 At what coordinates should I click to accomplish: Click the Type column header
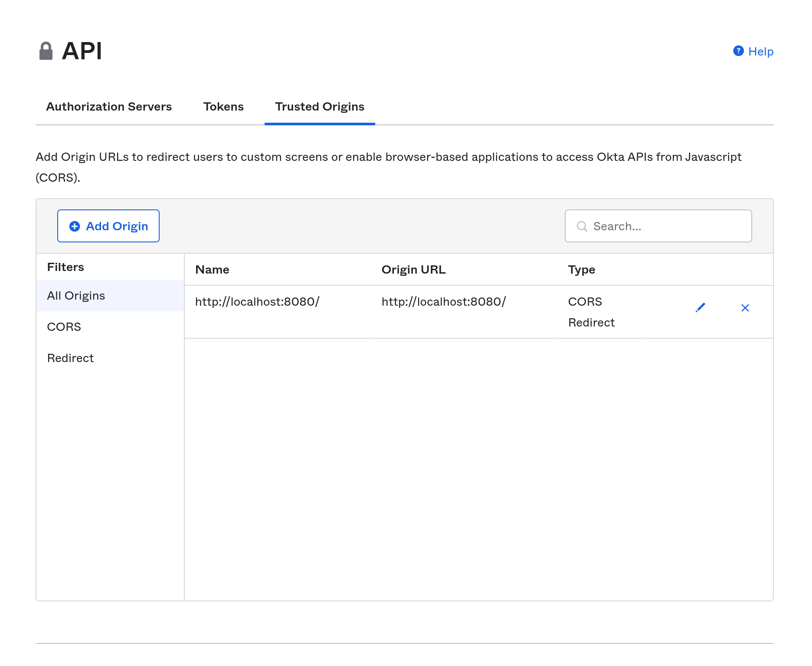(581, 270)
